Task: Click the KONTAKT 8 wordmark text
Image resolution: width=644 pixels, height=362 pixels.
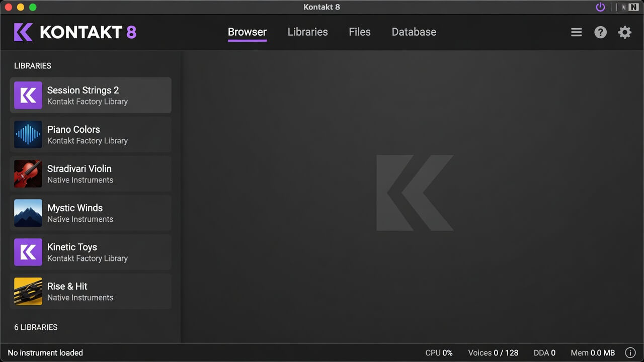Action: [x=88, y=32]
